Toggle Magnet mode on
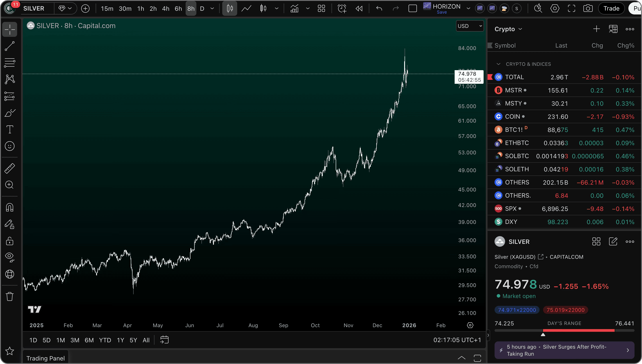642x364 pixels. pos(9,207)
